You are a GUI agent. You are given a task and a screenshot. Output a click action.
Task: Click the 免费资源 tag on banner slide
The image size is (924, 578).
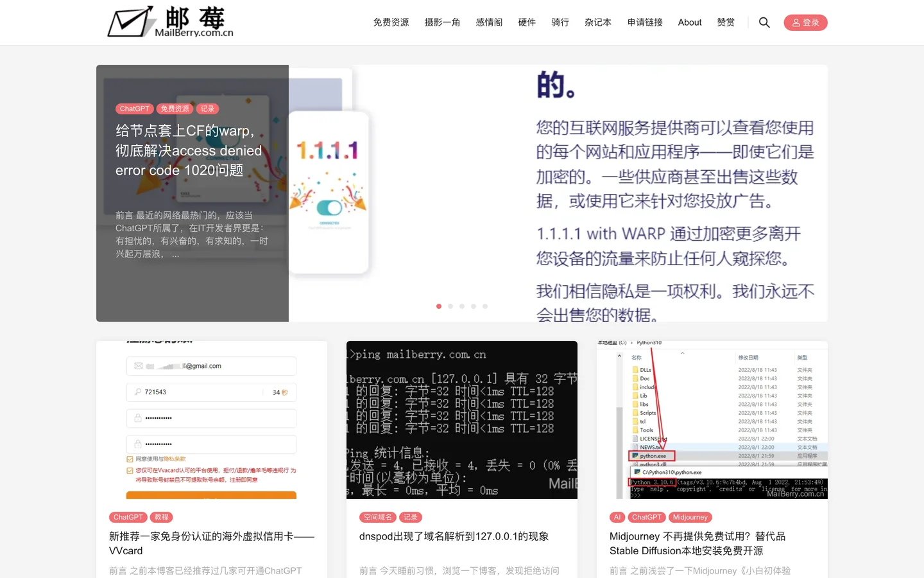(175, 109)
